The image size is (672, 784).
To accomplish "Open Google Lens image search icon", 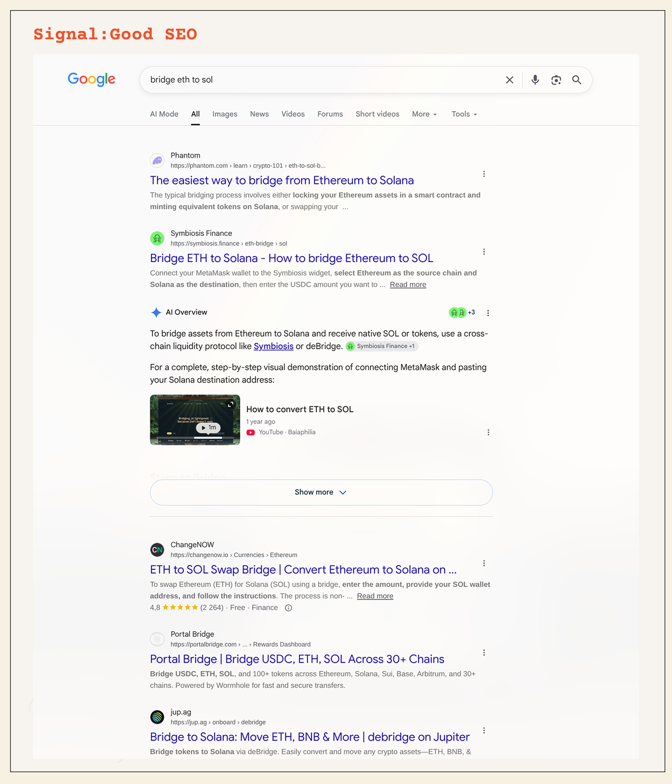I will click(556, 80).
